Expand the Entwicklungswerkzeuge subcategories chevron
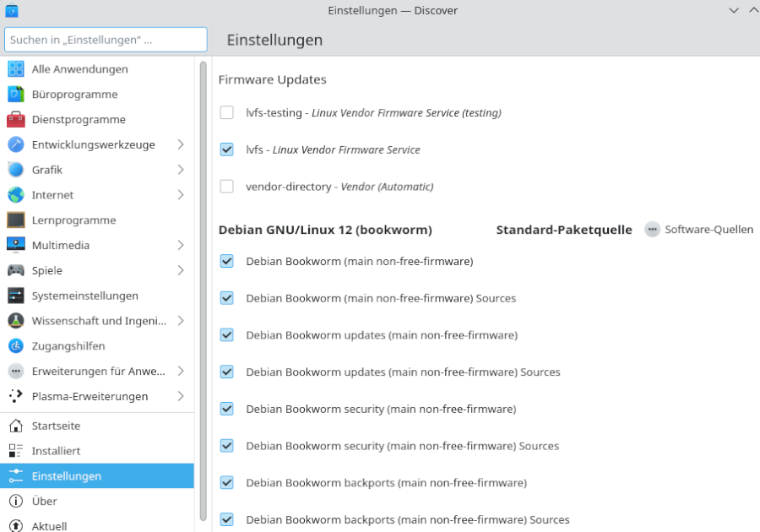Image resolution: width=760 pixels, height=532 pixels. [x=181, y=144]
